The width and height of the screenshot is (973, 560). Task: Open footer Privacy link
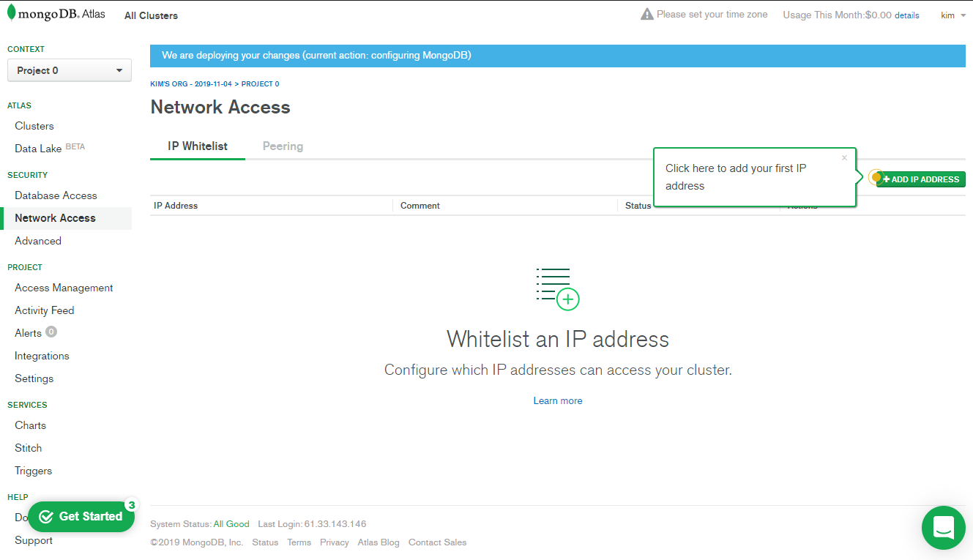coord(334,542)
